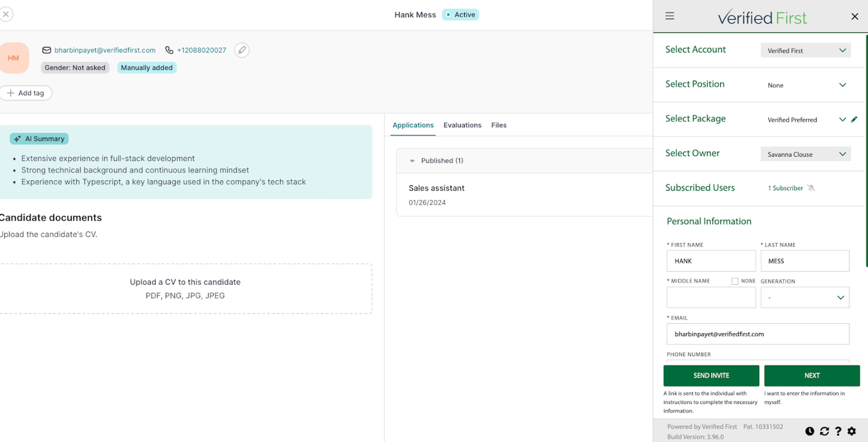Open the Select Position dropdown
868x442 pixels.
[x=805, y=85]
